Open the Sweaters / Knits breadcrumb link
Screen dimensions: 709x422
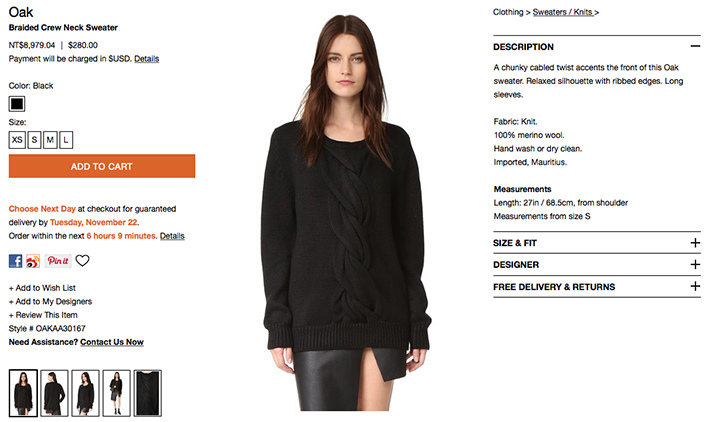click(x=563, y=12)
